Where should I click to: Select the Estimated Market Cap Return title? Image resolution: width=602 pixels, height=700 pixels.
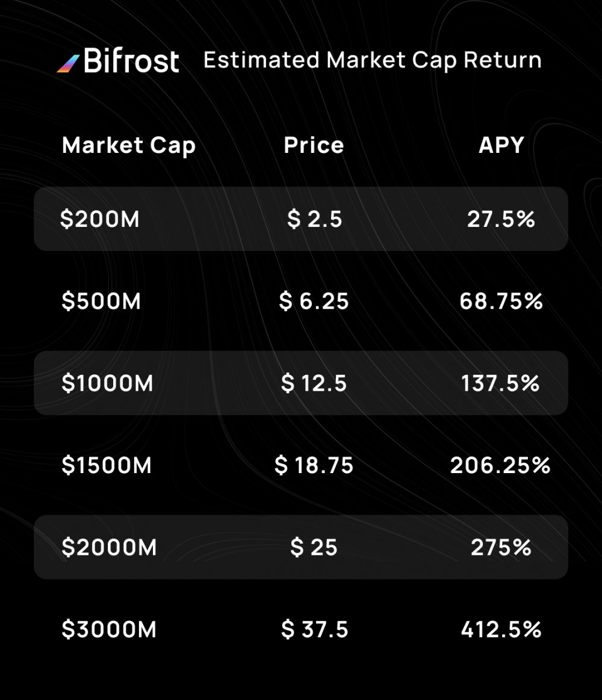click(373, 60)
